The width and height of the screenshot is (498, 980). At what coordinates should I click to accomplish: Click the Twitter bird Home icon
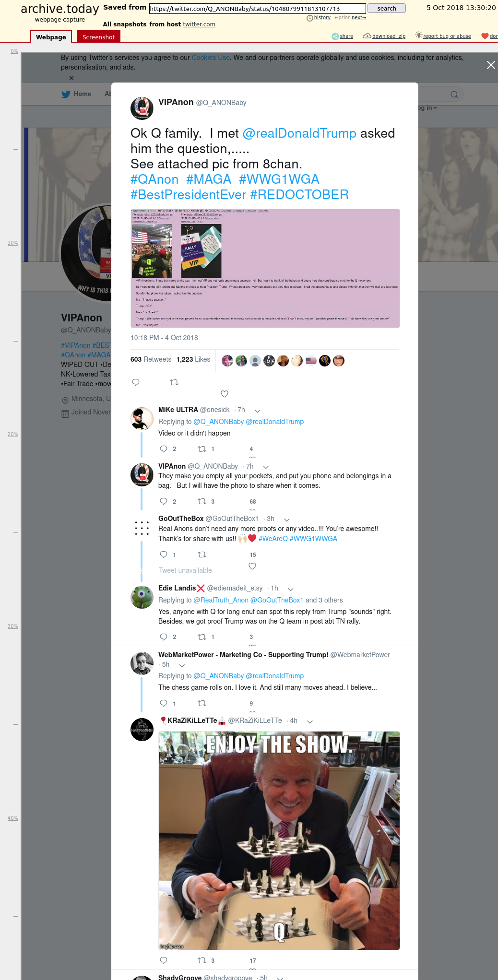point(66,94)
